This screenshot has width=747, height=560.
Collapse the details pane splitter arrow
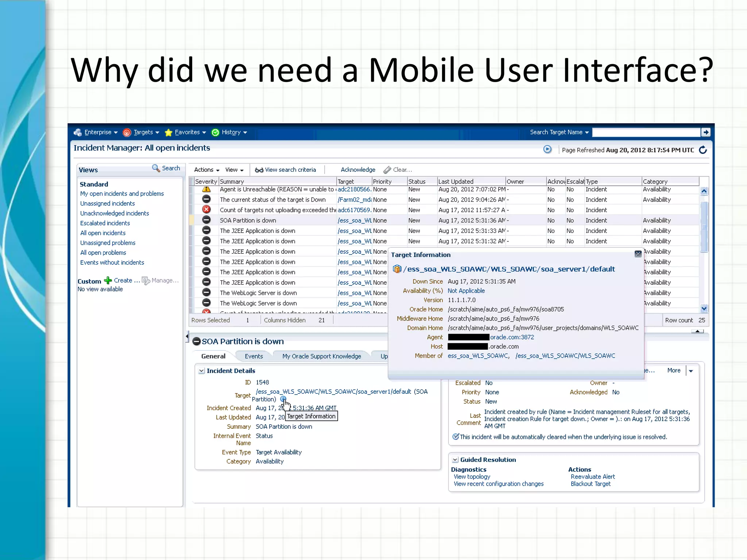click(697, 331)
